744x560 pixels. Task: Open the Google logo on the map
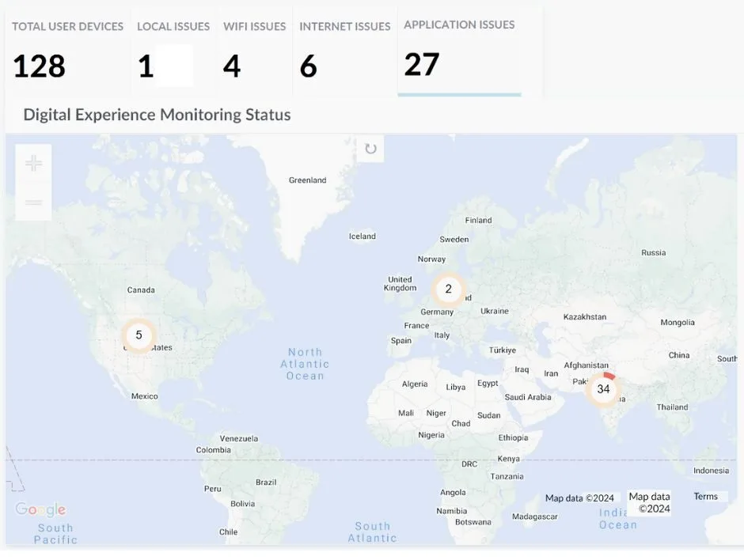[x=41, y=509]
